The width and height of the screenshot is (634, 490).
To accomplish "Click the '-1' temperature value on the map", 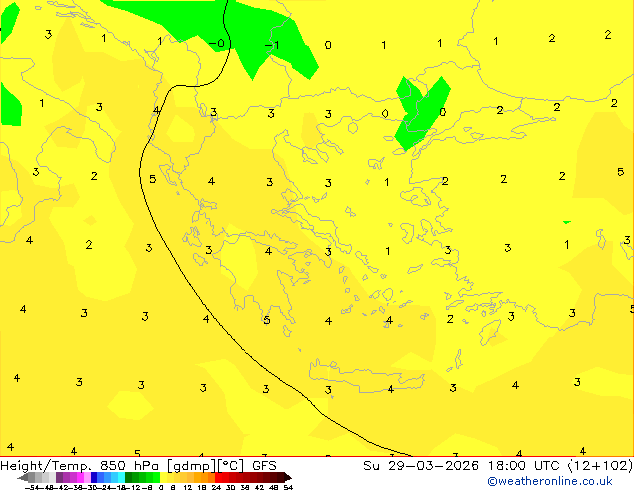I will 272,45.
